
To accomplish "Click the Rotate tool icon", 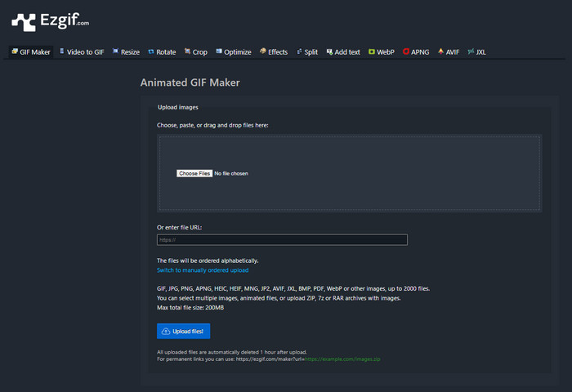I will pyautogui.click(x=150, y=51).
